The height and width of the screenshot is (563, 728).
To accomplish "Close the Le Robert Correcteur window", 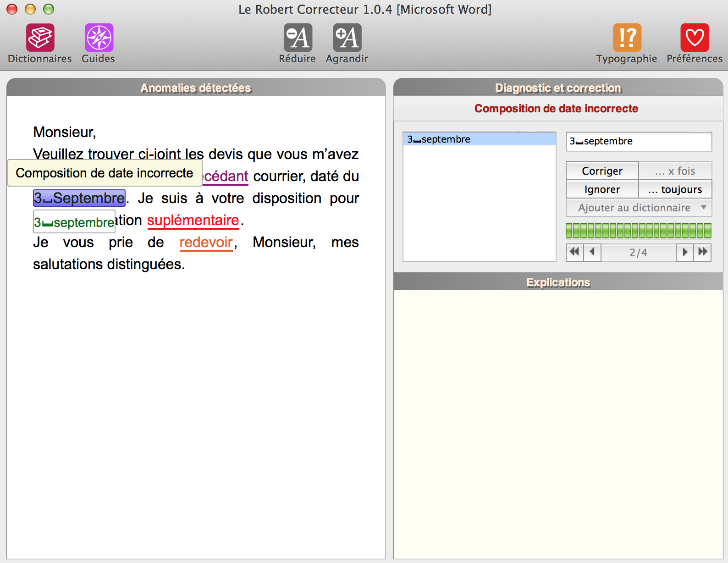I will 12,9.
